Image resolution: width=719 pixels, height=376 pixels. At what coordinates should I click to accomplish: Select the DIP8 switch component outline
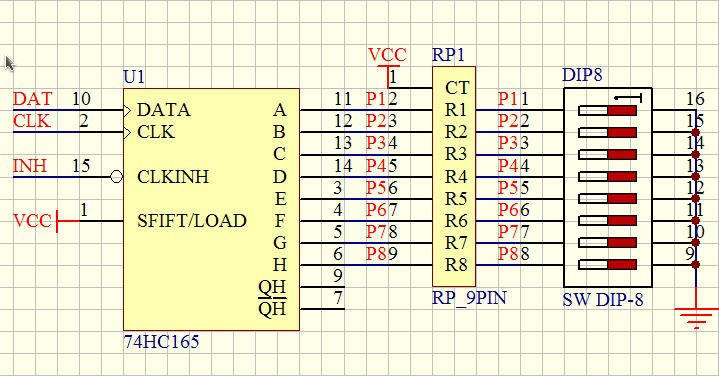click(608, 188)
